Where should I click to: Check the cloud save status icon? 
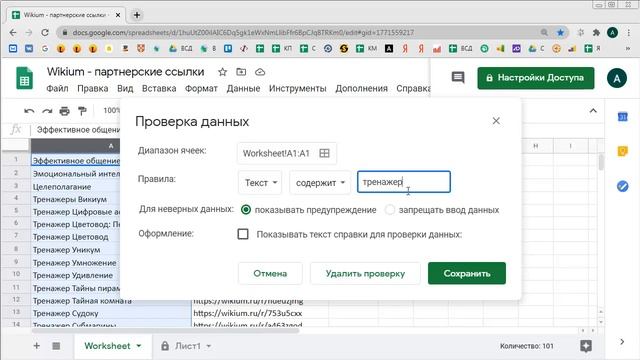click(260, 72)
